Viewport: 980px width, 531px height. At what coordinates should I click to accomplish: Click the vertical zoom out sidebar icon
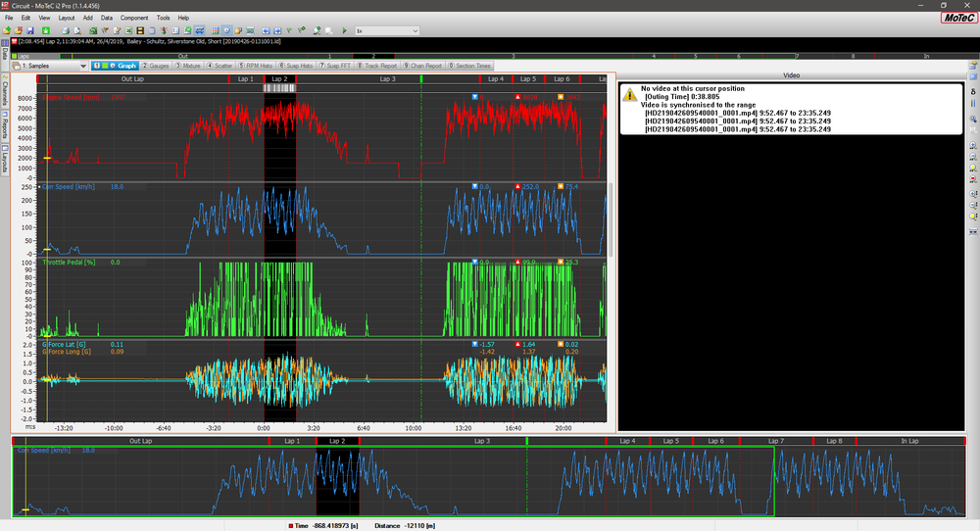(x=973, y=205)
